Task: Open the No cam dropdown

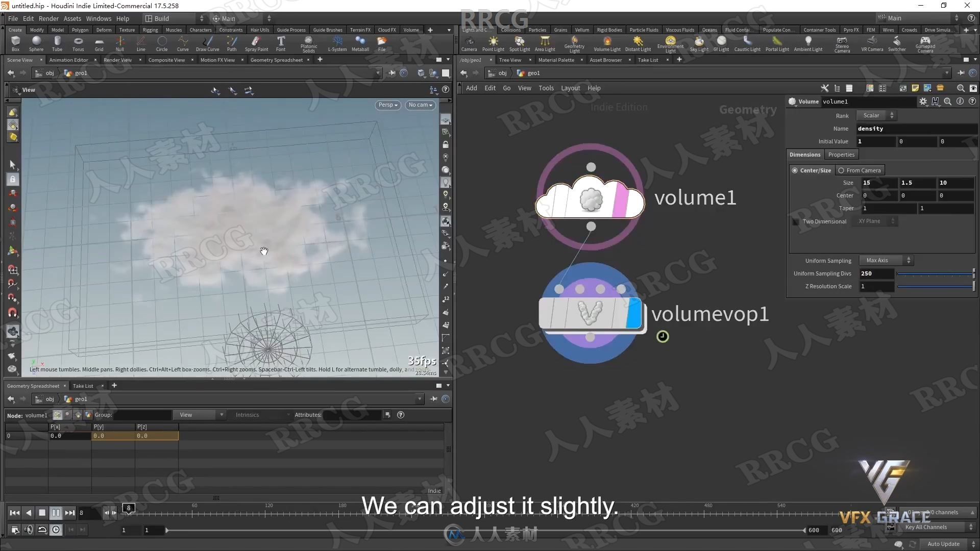Action: tap(420, 105)
